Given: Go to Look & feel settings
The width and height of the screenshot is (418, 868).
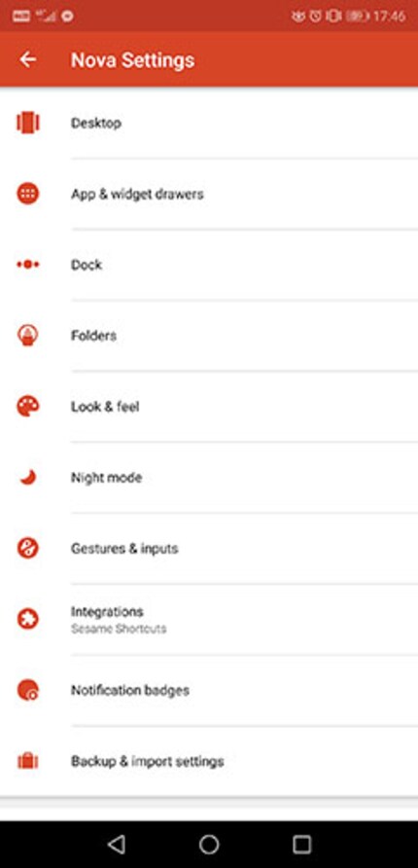Looking at the screenshot, I should (x=209, y=407).
